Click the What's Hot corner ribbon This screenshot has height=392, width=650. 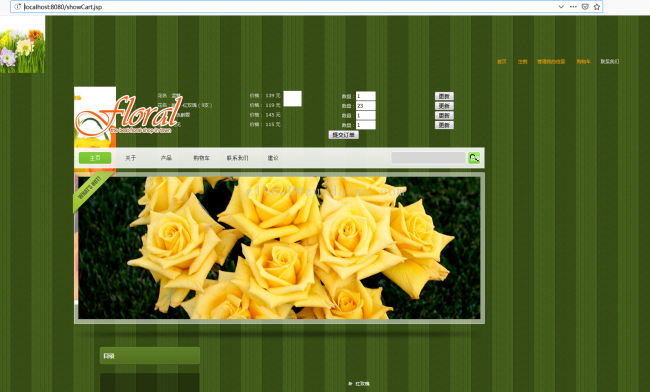pos(90,191)
